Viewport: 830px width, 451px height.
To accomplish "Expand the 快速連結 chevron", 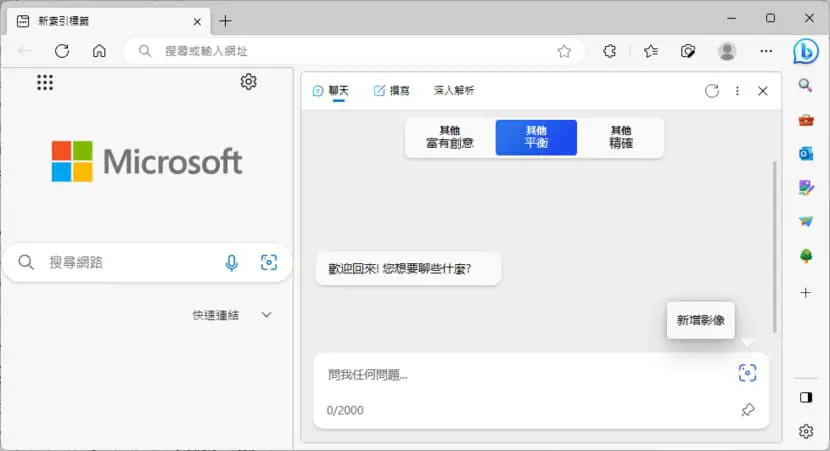I will point(266,315).
